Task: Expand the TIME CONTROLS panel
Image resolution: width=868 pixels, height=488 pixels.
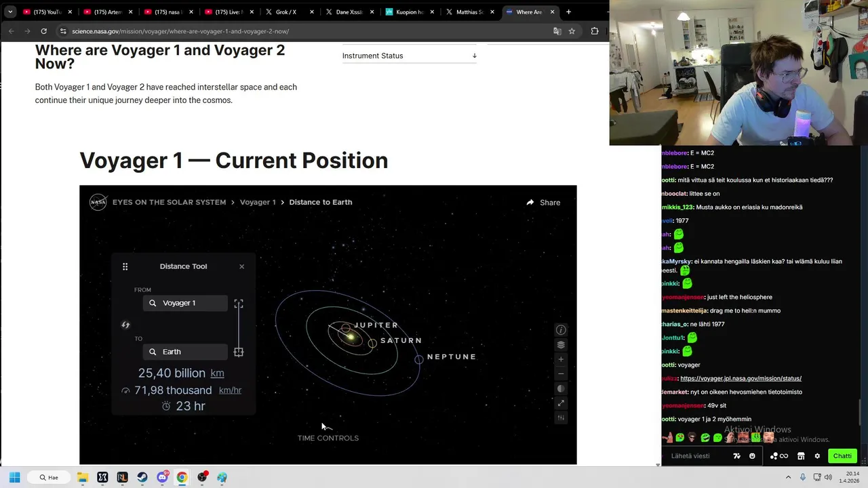Action: click(x=328, y=438)
